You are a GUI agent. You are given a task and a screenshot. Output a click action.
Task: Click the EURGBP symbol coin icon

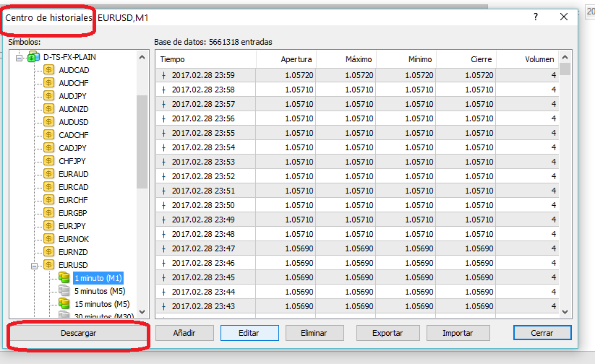click(x=49, y=213)
